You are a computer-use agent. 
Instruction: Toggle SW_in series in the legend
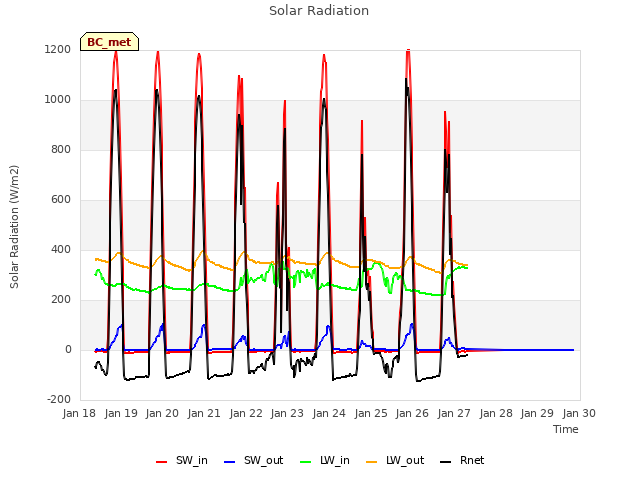[182, 460]
